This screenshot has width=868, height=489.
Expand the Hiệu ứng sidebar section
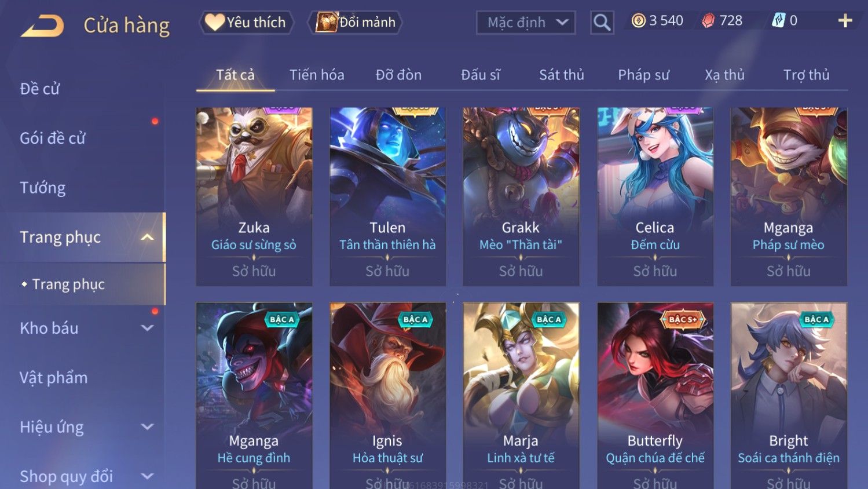pyautogui.click(x=147, y=427)
